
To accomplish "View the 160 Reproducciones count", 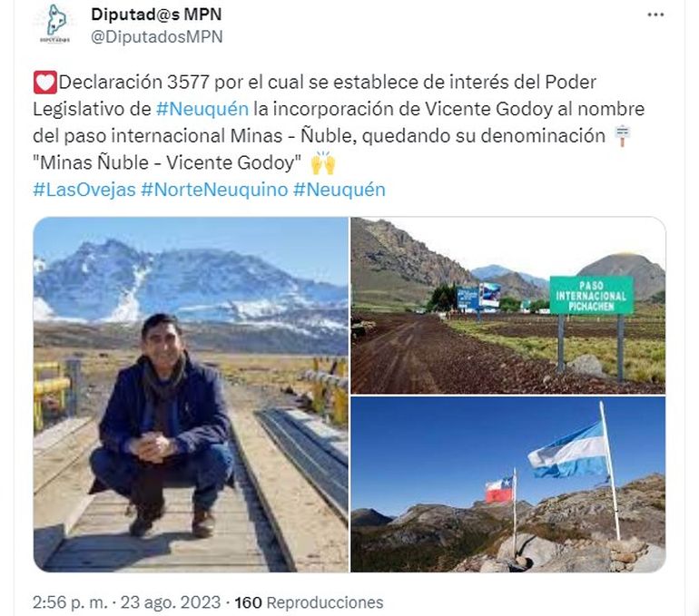I will pyautogui.click(x=309, y=602).
